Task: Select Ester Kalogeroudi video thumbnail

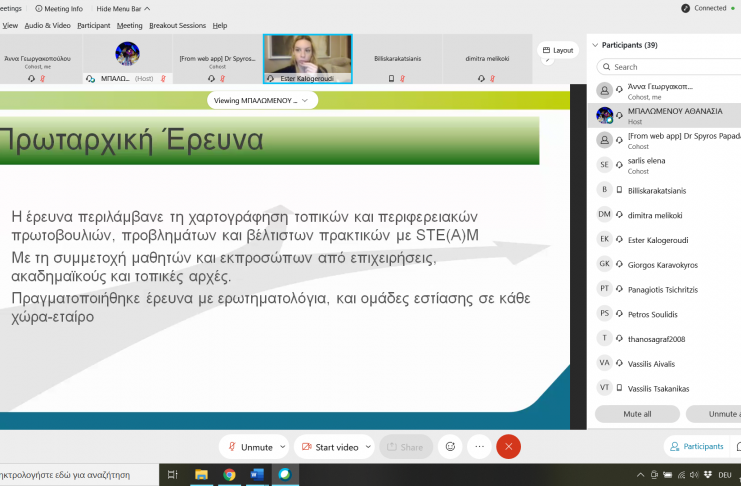Action: (x=307, y=59)
